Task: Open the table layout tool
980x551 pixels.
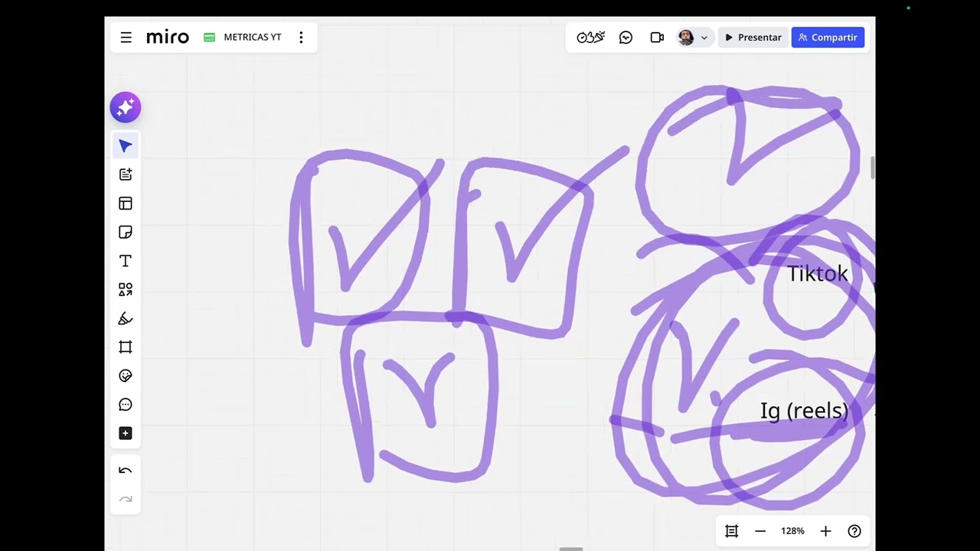Action: tap(126, 204)
